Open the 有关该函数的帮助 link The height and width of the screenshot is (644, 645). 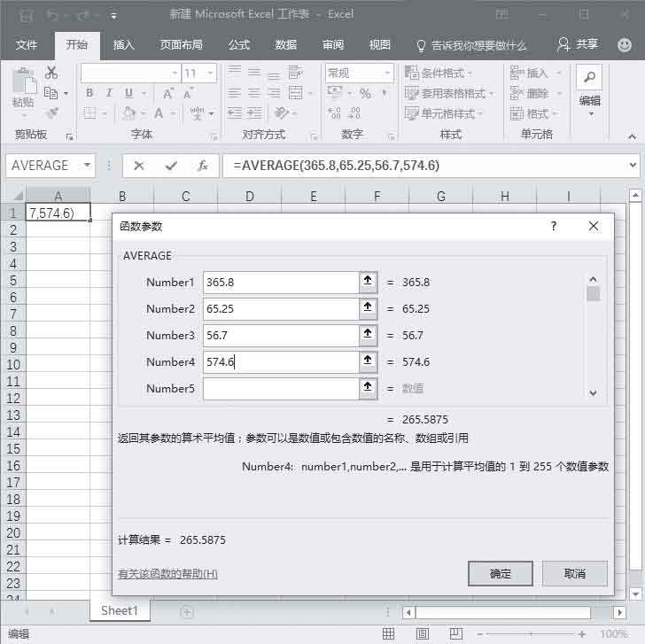click(x=167, y=574)
